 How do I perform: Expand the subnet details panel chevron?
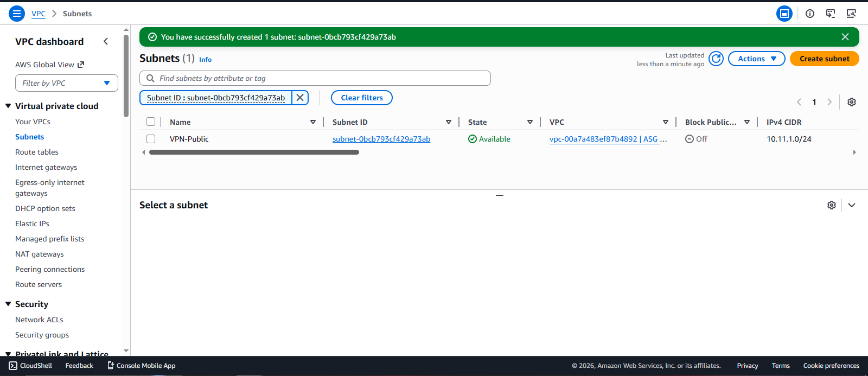pos(852,205)
